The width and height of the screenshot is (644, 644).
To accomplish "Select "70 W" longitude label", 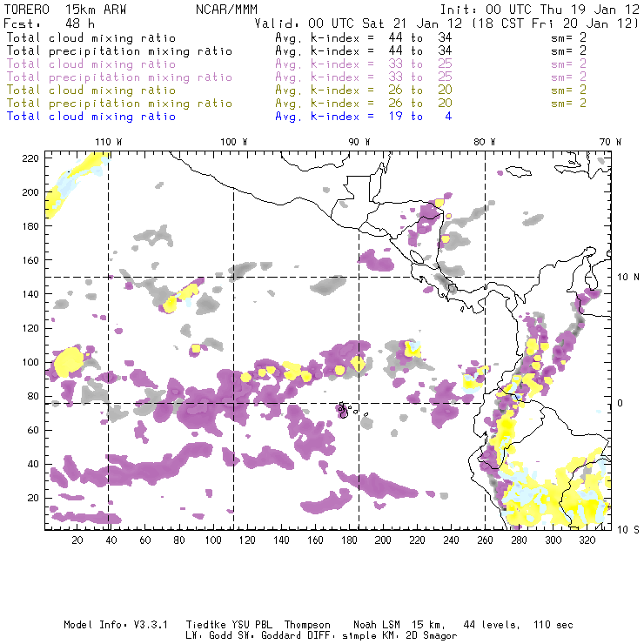I will pyautogui.click(x=610, y=142).
